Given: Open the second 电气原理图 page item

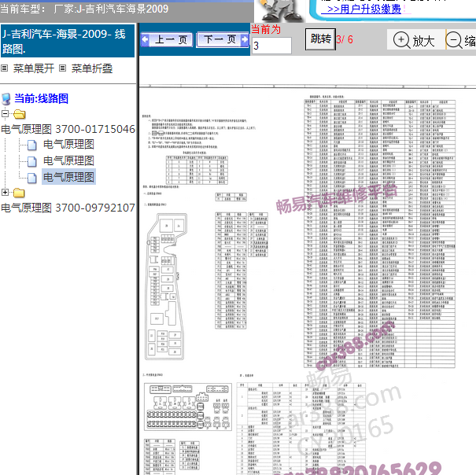Looking at the screenshot, I should (x=68, y=160).
